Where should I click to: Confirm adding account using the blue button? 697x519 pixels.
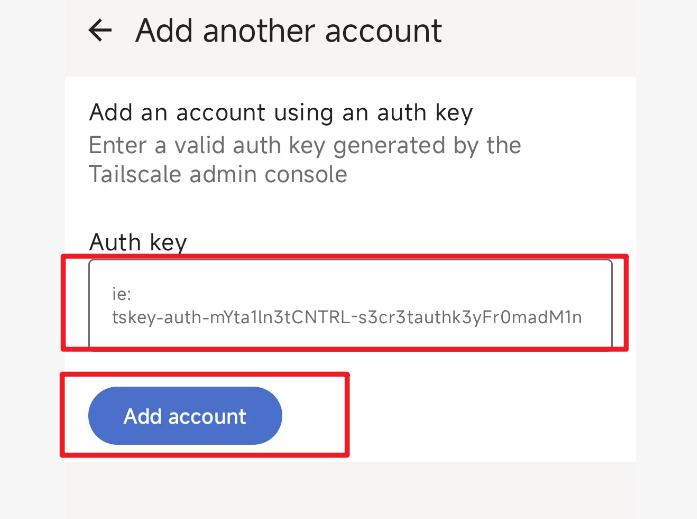pyautogui.click(x=185, y=416)
